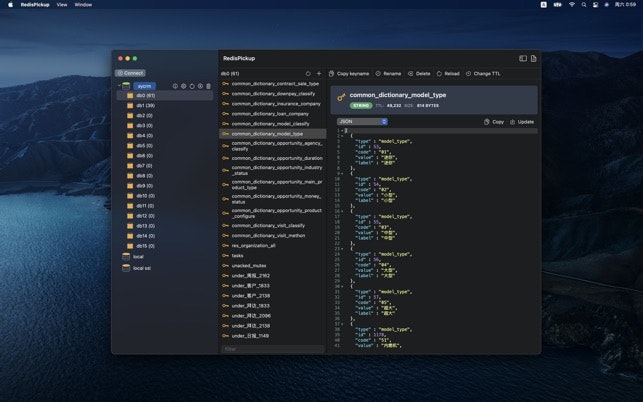The image size is (643, 402).
Task: Rename the selected key
Action: coord(388,73)
